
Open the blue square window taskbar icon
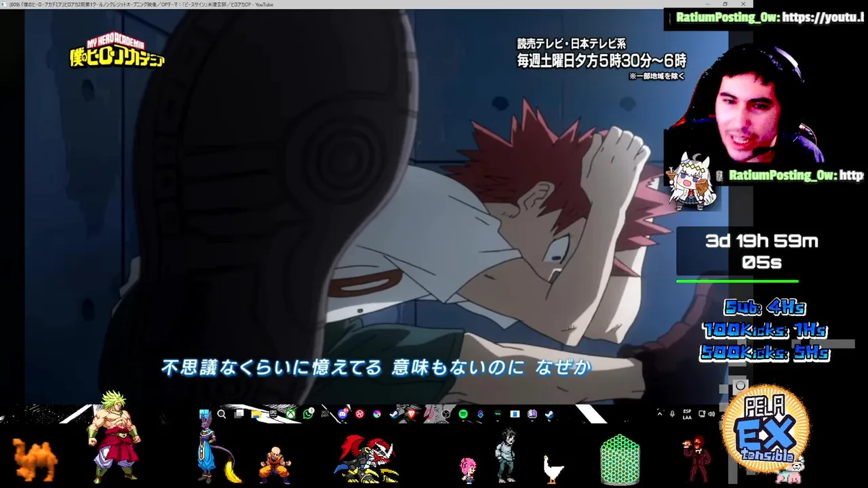click(515, 414)
